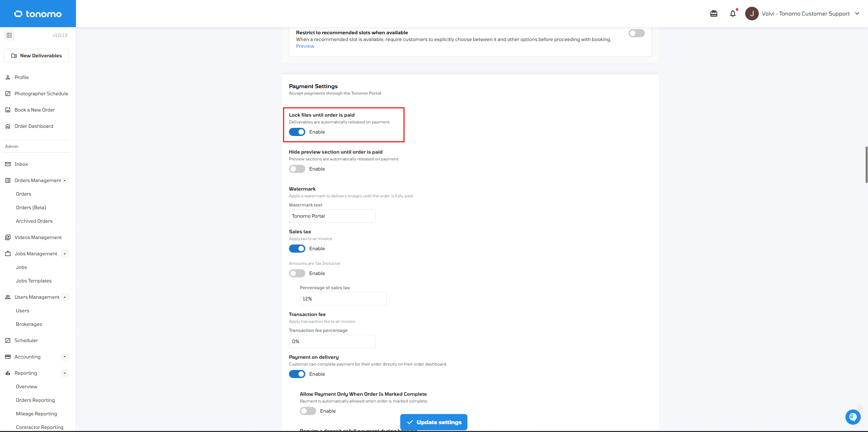Open Mileage Reporting link
The width and height of the screenshot is (868, 432).
(x=36, y=414)
